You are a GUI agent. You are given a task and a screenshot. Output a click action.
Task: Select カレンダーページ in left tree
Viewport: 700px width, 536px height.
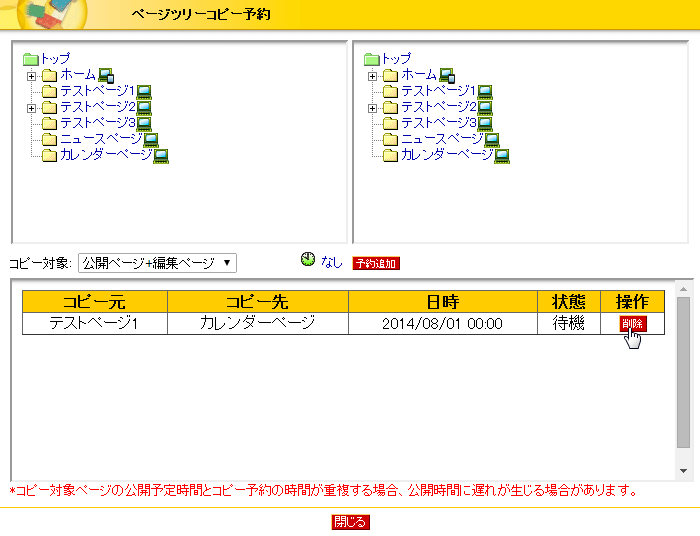(x=106, y=154)
